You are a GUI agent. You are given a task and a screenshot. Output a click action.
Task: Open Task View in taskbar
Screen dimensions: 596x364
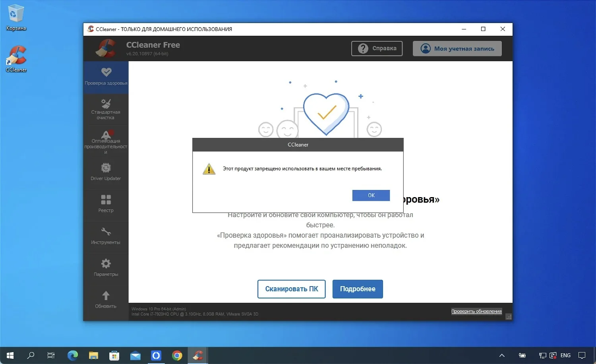pyautogui.click(x=51, y=355)
